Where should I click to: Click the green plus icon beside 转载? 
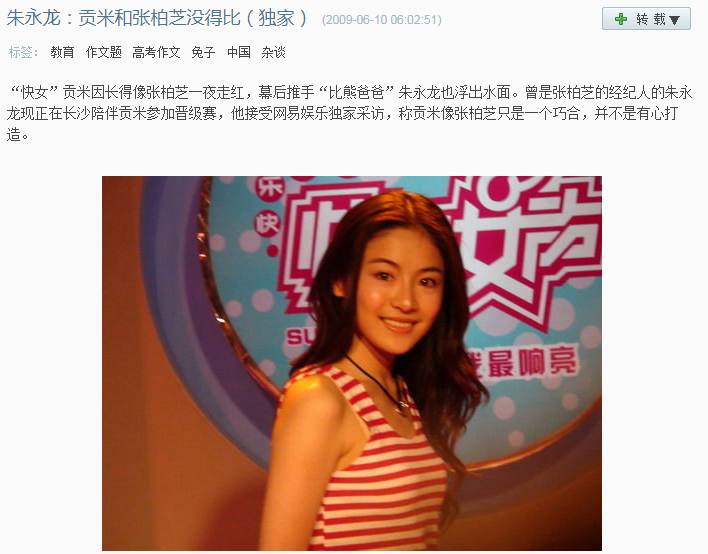click(621, 19)
